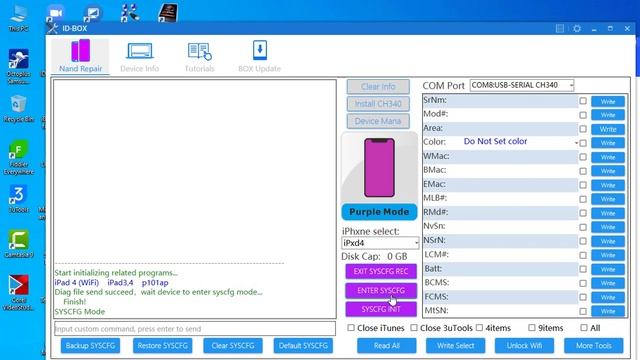
Task: Click Write button for WMac row
Action: pos(608,157)
